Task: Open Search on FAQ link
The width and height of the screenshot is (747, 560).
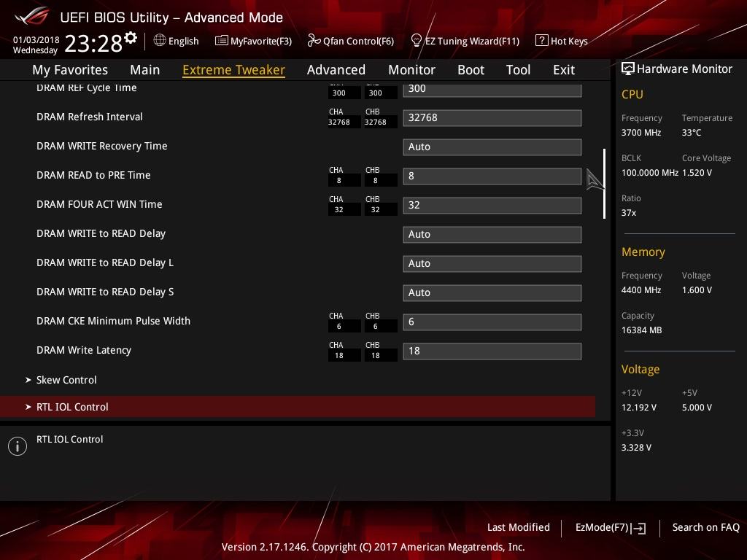Action: tap(705, 527)
